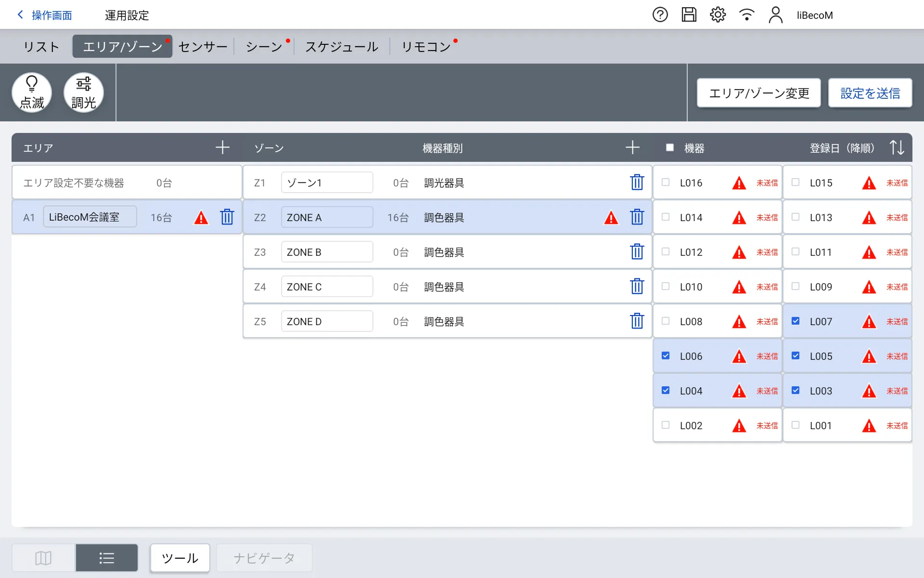Toggle sort order arrows for 登録日

(x=897, y=147)
